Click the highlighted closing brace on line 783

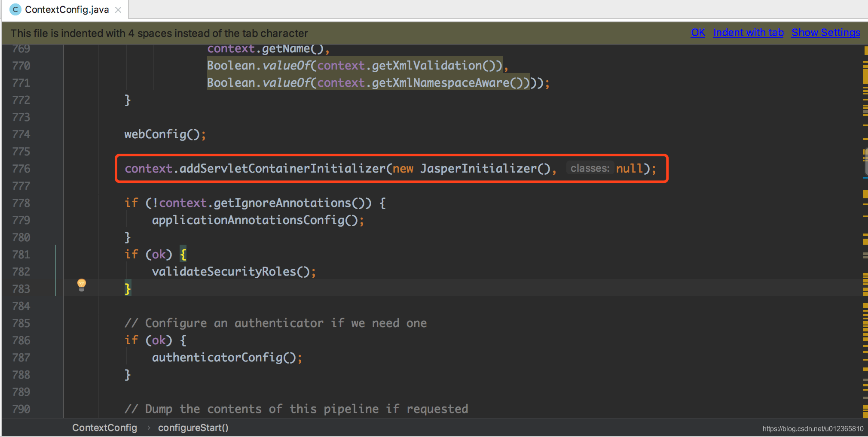[128, 288]
